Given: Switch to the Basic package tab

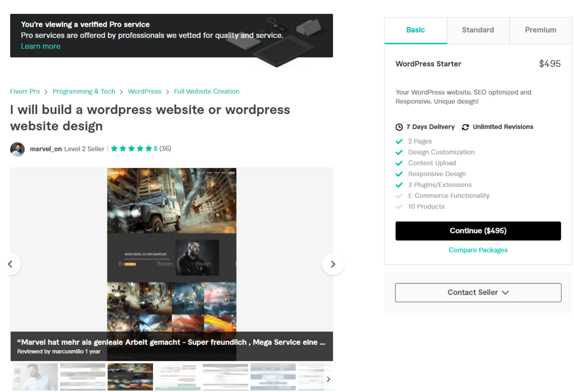Looking at the screenshot, I should pos(415,30).
